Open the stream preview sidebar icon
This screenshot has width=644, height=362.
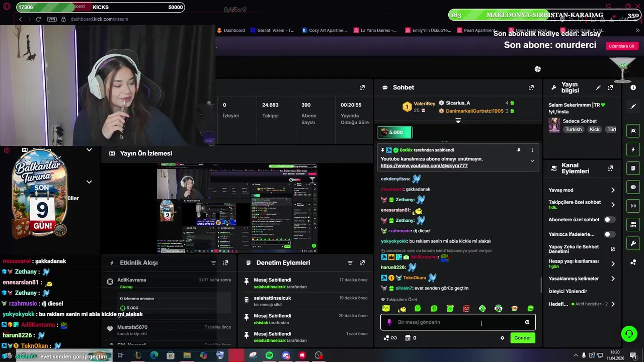pos(633,131)
